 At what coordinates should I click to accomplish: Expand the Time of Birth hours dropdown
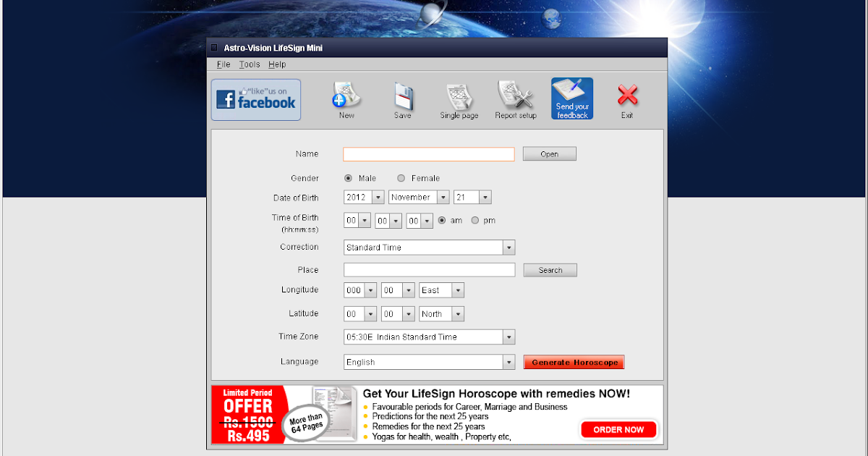[357, 221]
